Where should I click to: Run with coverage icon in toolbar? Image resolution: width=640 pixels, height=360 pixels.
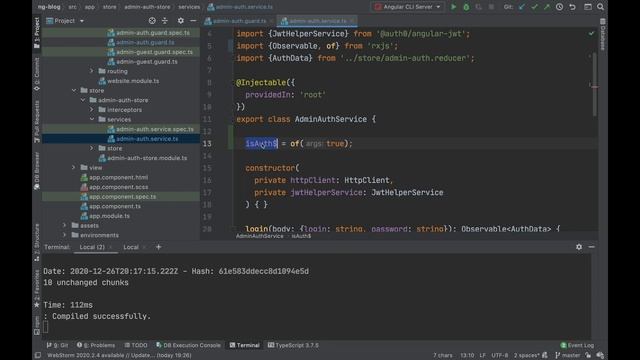click(479, 7)
